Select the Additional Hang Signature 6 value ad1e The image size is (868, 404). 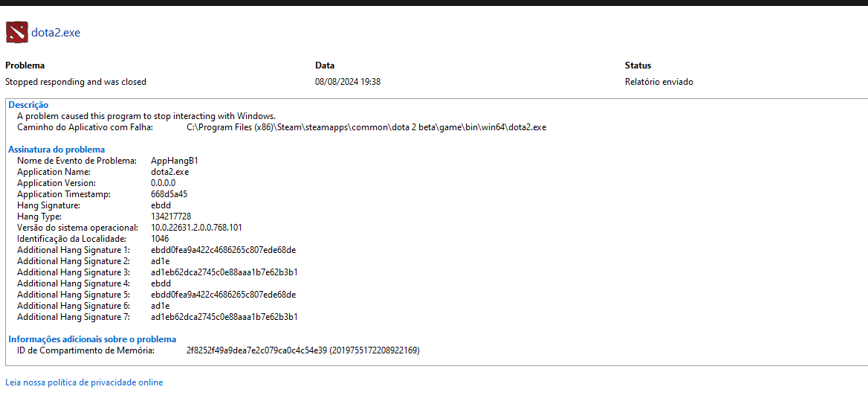[161, 306]
